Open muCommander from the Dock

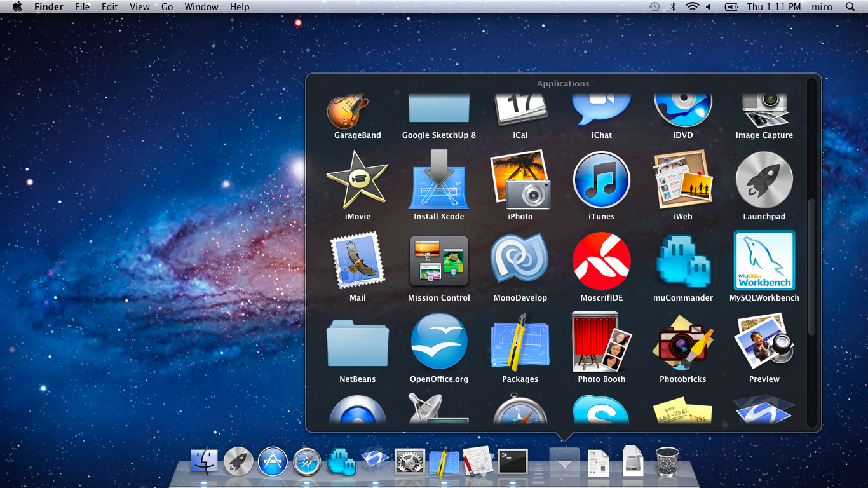341,461
